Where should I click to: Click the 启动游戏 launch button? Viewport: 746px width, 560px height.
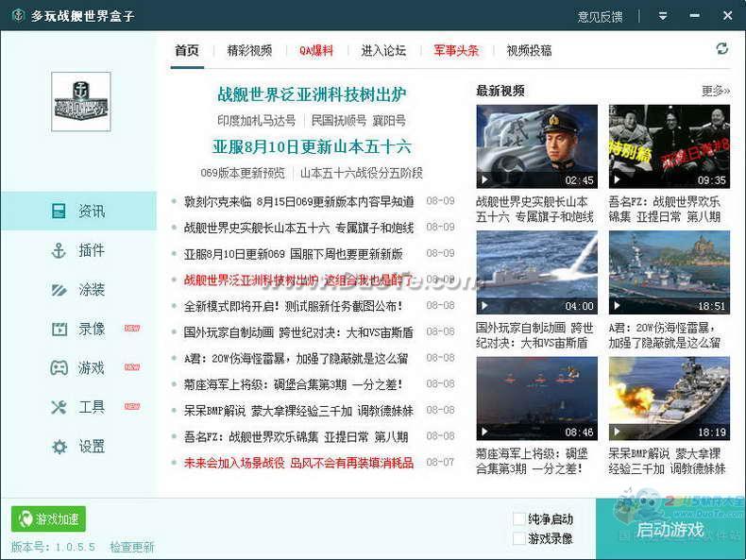670,529
